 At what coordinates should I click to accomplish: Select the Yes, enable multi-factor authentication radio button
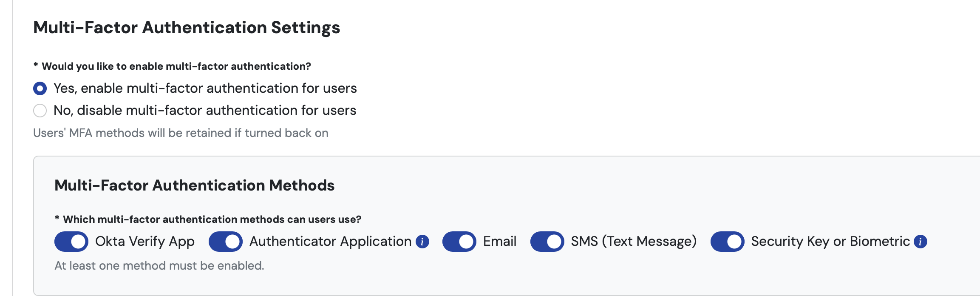click(x=40, y=88)
